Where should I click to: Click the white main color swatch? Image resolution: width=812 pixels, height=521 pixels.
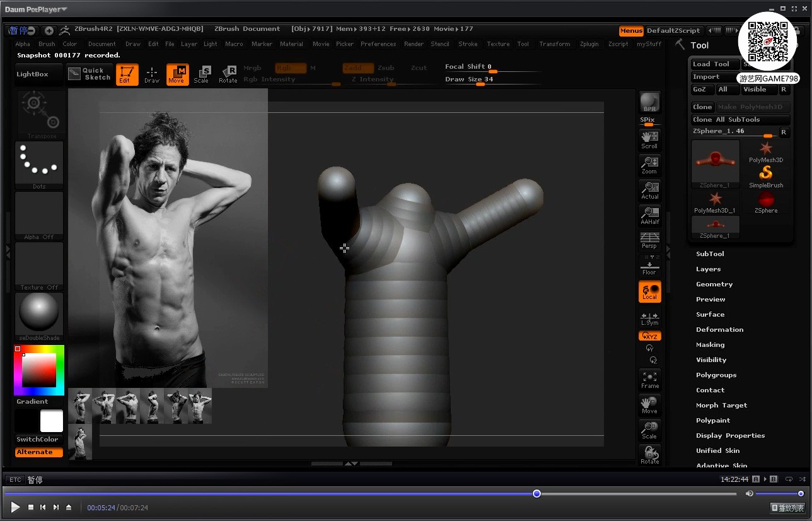pos(52,421)
